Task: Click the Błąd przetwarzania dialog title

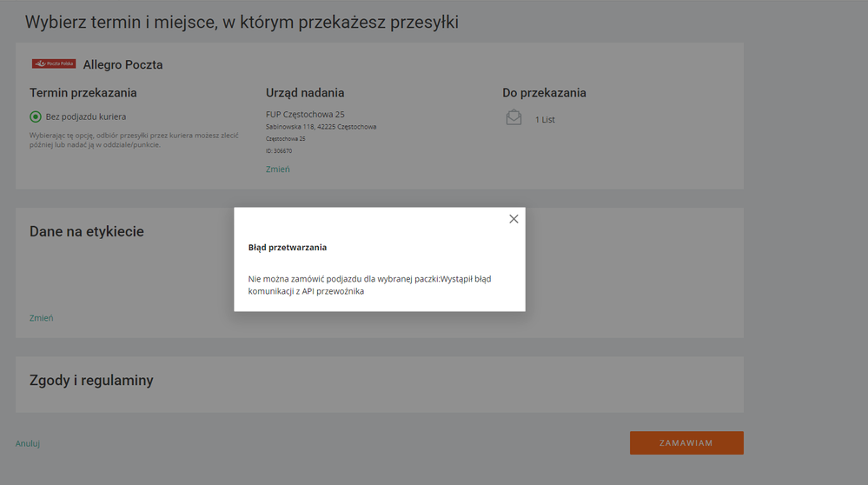Action: pyautogui.click(x=288, y=248)
